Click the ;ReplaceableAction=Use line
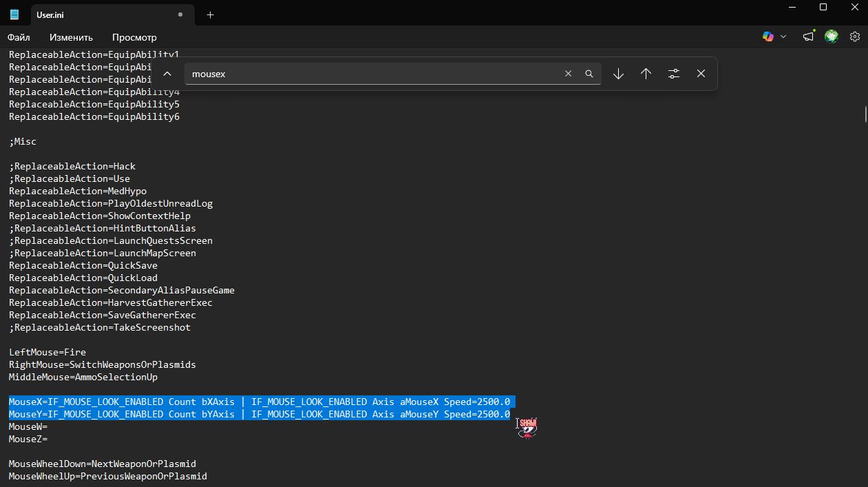 tap(70, 178)
